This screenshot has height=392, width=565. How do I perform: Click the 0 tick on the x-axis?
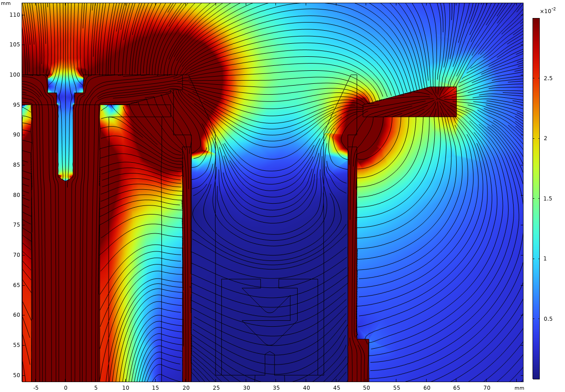click(65, 387)
